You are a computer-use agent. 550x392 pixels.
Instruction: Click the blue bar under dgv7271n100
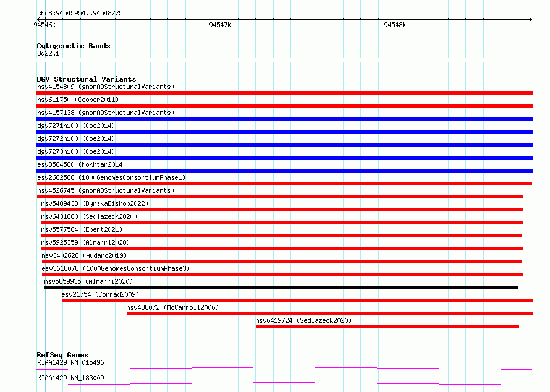(284, 132)
